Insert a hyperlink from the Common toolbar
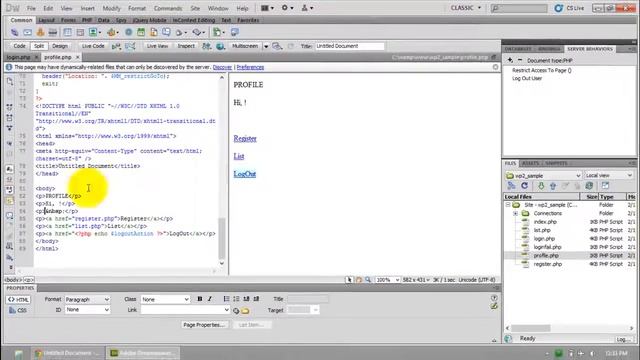The height and width of the screenshot is (360, 640). 14,32
